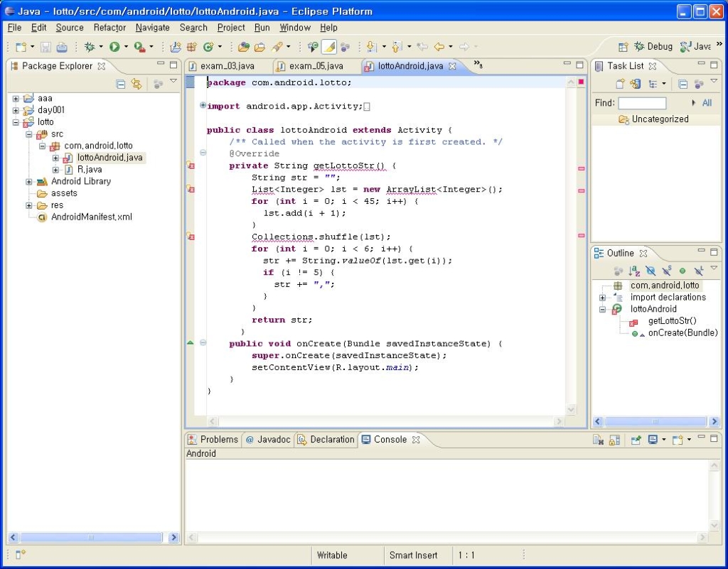Toggle Pin Console button

click(x=636, y=440)
